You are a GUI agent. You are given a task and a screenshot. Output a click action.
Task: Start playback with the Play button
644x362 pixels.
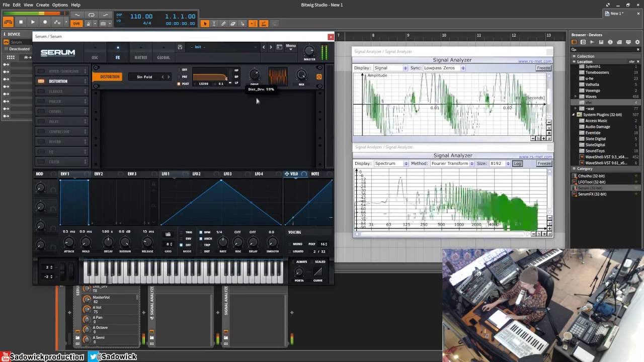(x=33, y=22)
